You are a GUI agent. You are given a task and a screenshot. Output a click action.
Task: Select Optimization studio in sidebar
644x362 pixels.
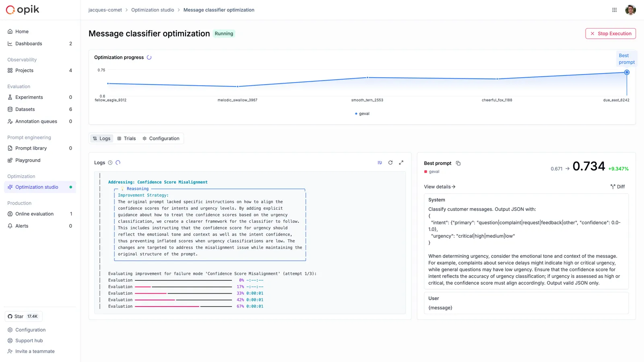point(40,187)
